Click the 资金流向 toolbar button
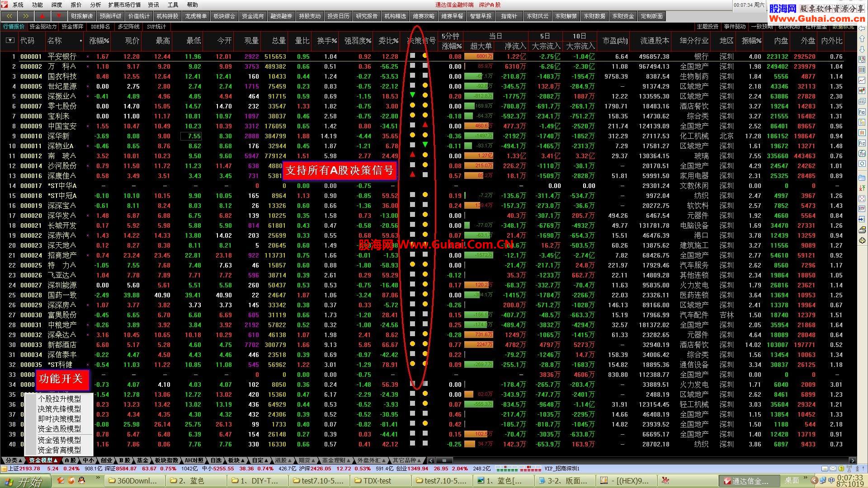 (x=253, y=16)
